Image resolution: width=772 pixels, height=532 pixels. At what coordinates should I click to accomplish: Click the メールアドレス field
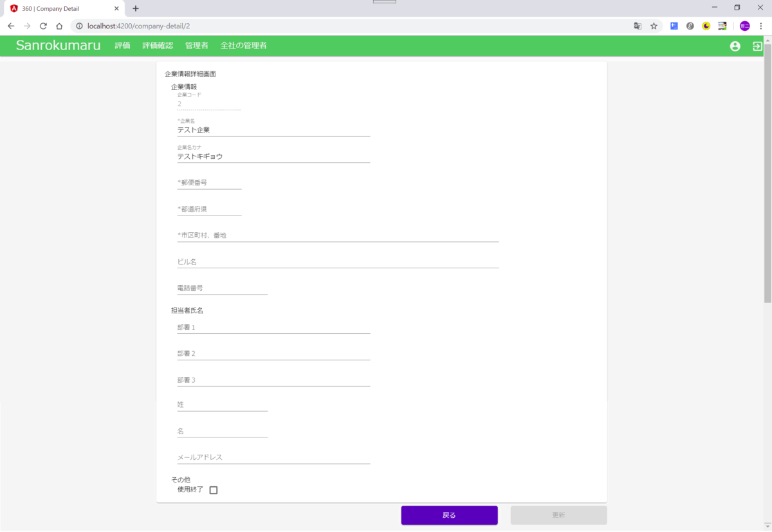[x=274, y=457]
